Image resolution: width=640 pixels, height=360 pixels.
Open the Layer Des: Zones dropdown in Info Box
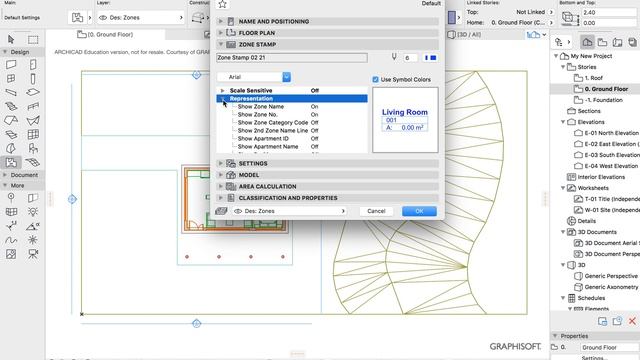[x=140, y=18]
